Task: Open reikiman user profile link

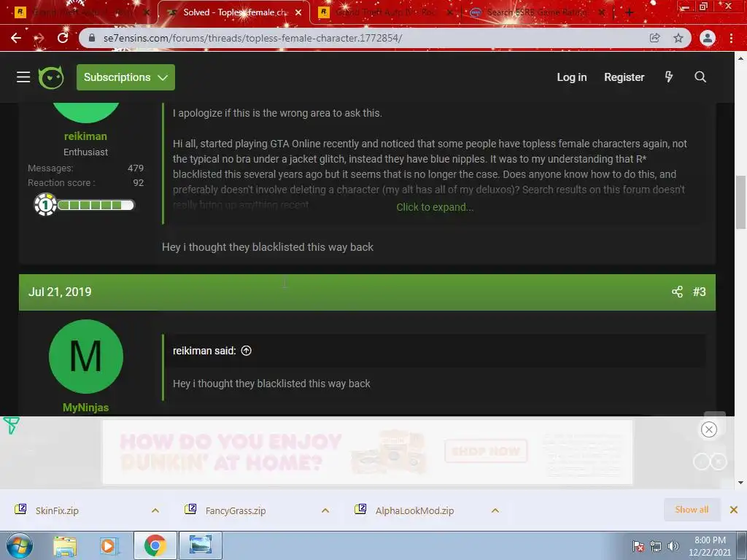Action: tap(86, 136)
